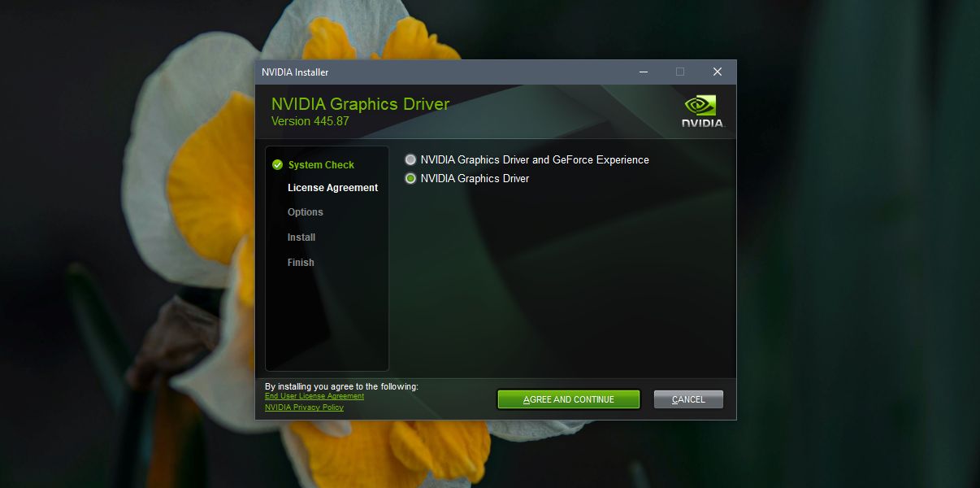The height and width of the screenshot is (488, 980).
Task: Select the Options step in sidebar
Action: (306, 212)
